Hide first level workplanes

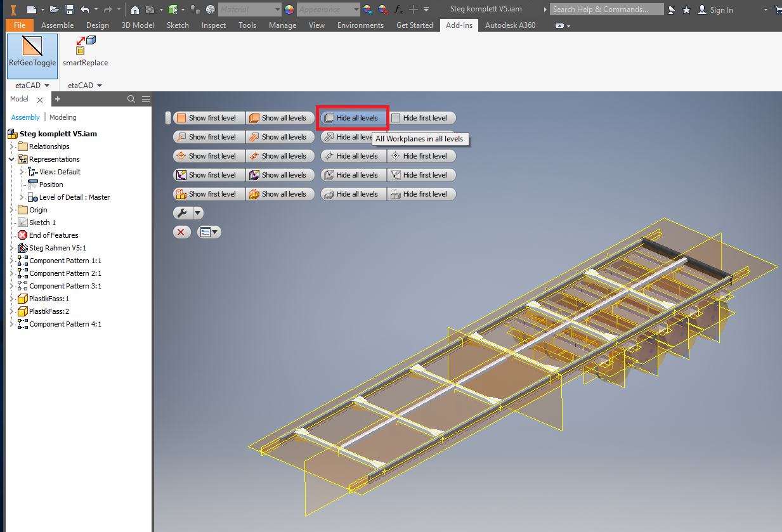point(422,118)
